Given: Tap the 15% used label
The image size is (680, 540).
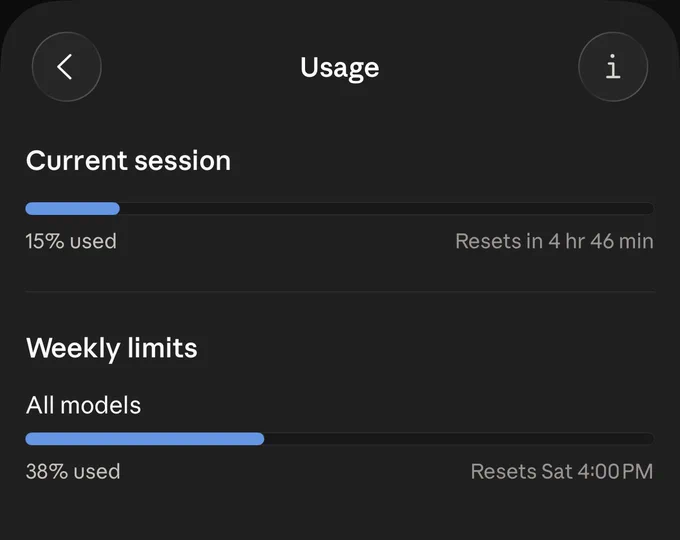Looking at the screenshot, I should click(71, 241).
